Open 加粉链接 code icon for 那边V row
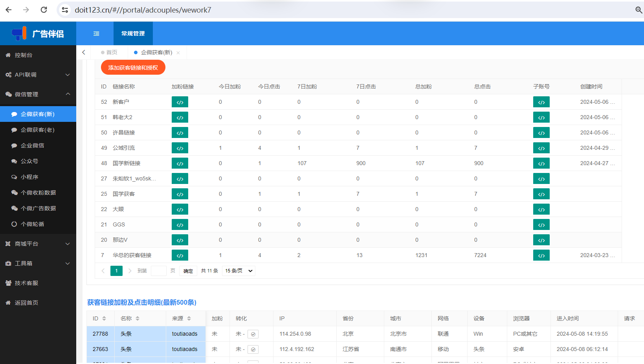 tap(180, 240)
